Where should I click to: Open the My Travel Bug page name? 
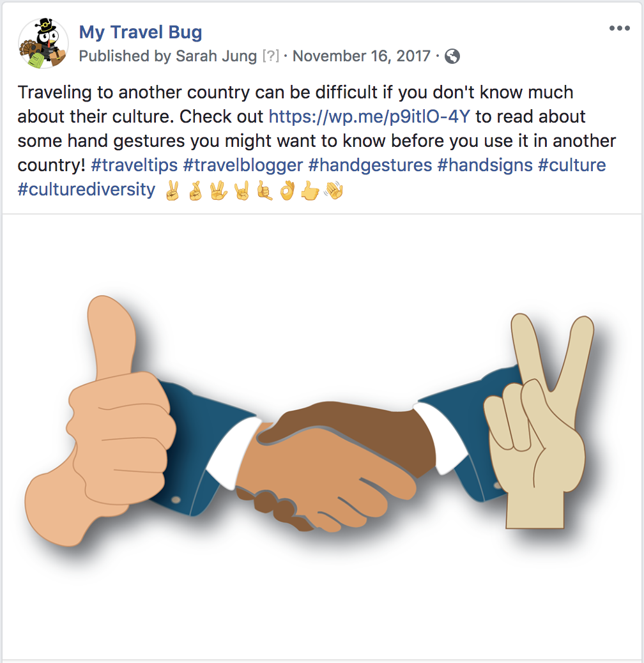coord(141,32)
